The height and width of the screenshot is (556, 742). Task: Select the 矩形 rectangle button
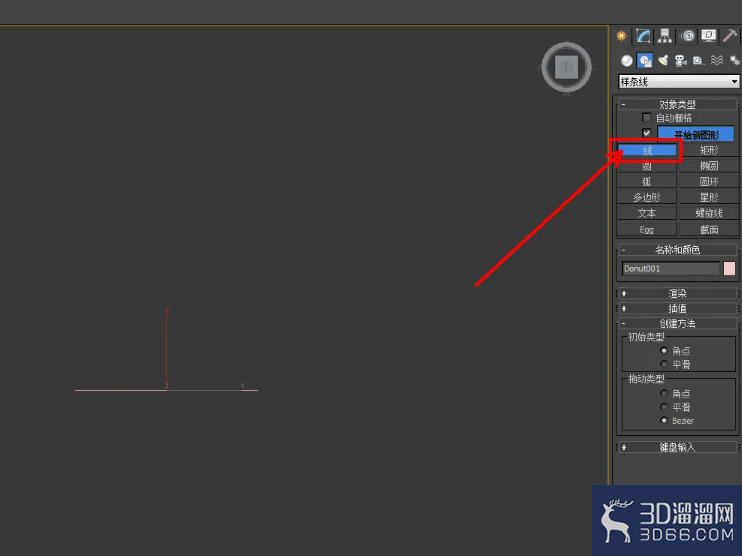pyautogui.click(x=709, y=150)
